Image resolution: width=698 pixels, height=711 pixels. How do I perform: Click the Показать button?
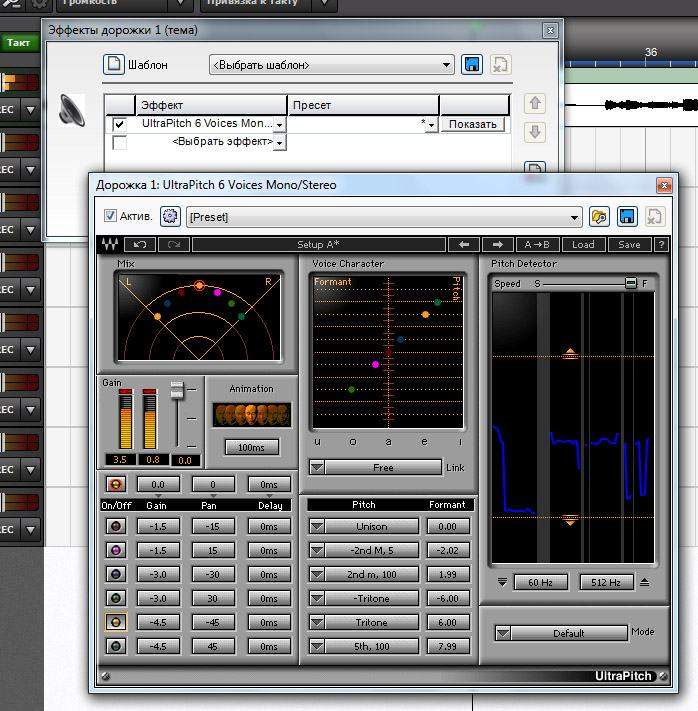[473, 124]
